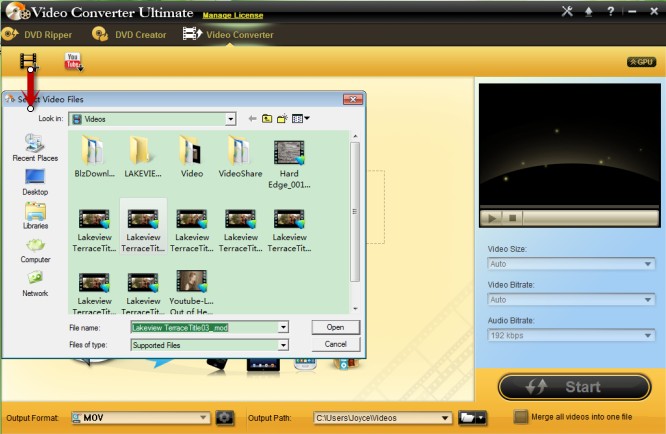Click the Start conversion button

click(574, 387)
